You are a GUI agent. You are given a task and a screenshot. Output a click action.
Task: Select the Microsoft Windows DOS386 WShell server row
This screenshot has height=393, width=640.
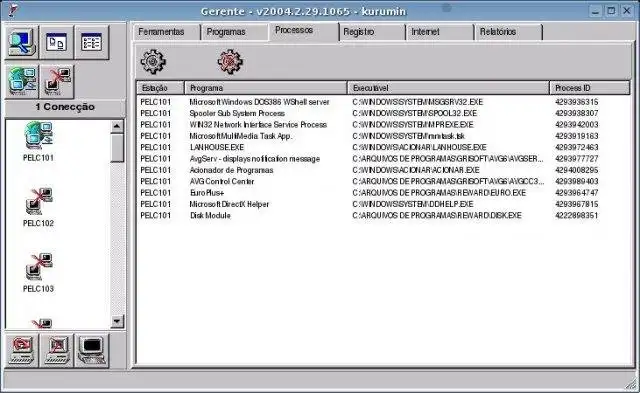tap(384, 102)
